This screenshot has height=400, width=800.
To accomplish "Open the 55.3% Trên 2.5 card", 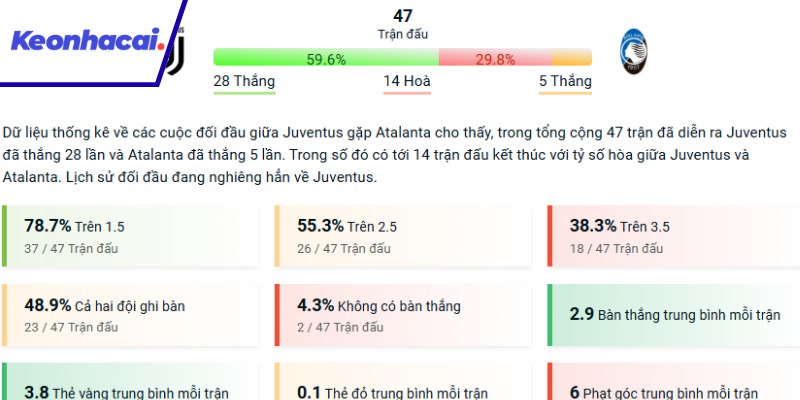I will [400, 236].
